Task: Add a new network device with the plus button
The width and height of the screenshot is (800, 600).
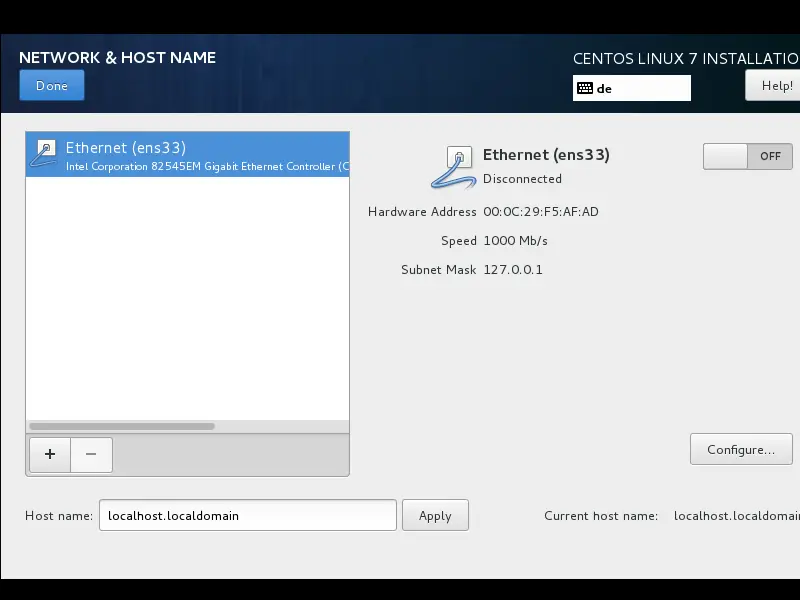Action: coord(50,454)
